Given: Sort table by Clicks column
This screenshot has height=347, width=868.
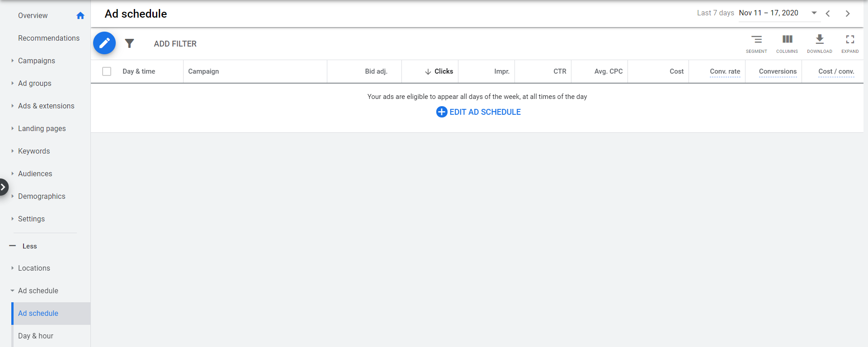Looking at the screenshot, I should coord(443,71).
